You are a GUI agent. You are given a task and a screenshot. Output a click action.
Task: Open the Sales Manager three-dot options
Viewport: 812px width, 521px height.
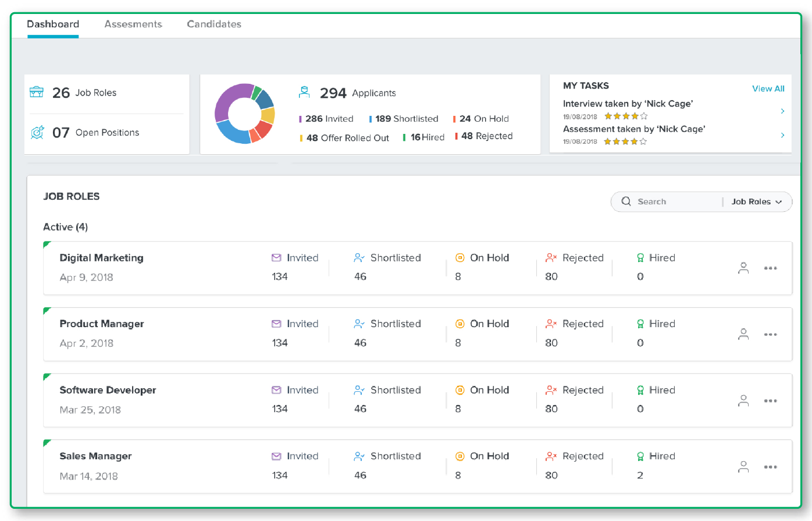click(x=771, y=467)
